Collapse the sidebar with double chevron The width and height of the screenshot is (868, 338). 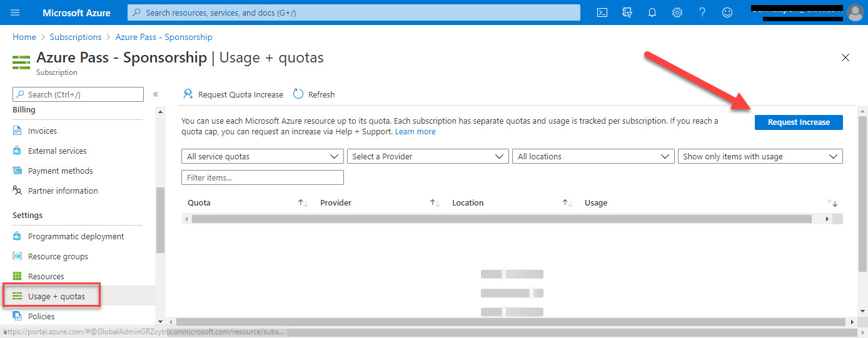(x=156, y=94)
